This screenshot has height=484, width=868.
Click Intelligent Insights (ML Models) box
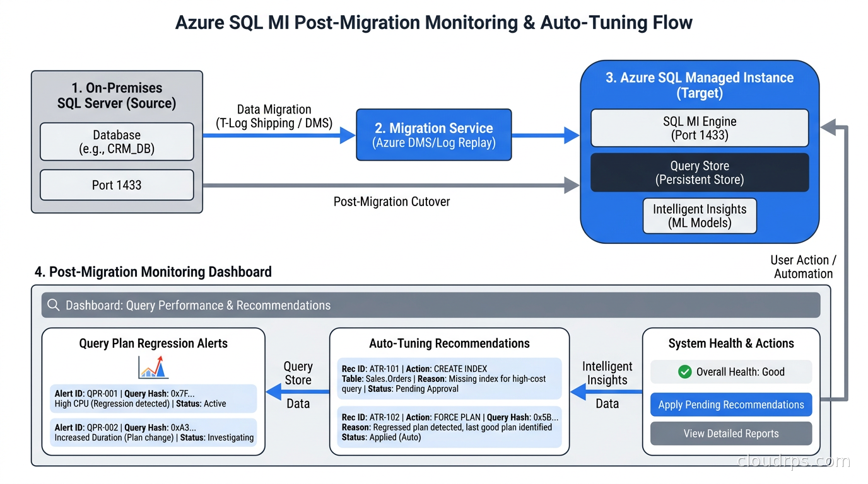point(700,216)
